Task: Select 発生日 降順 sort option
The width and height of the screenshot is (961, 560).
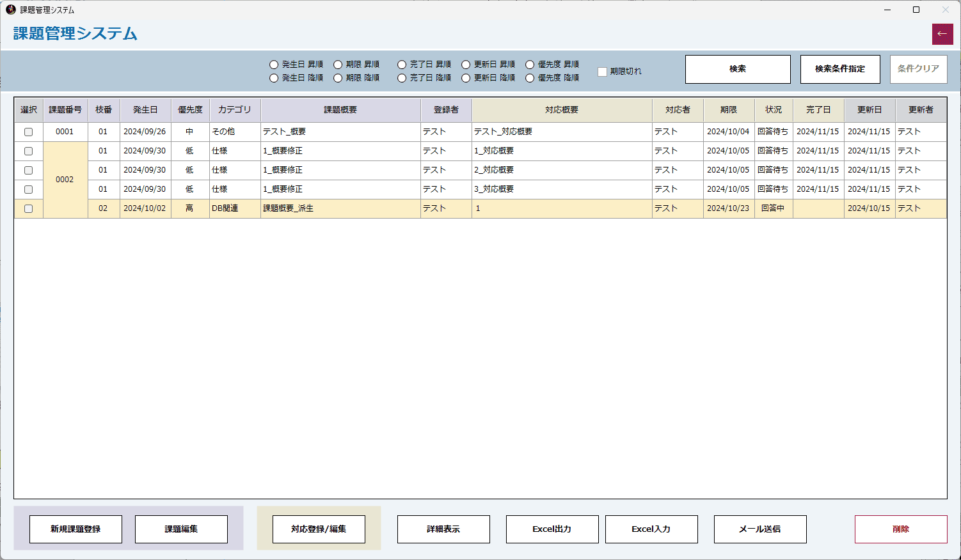Action: pos(296,78)
